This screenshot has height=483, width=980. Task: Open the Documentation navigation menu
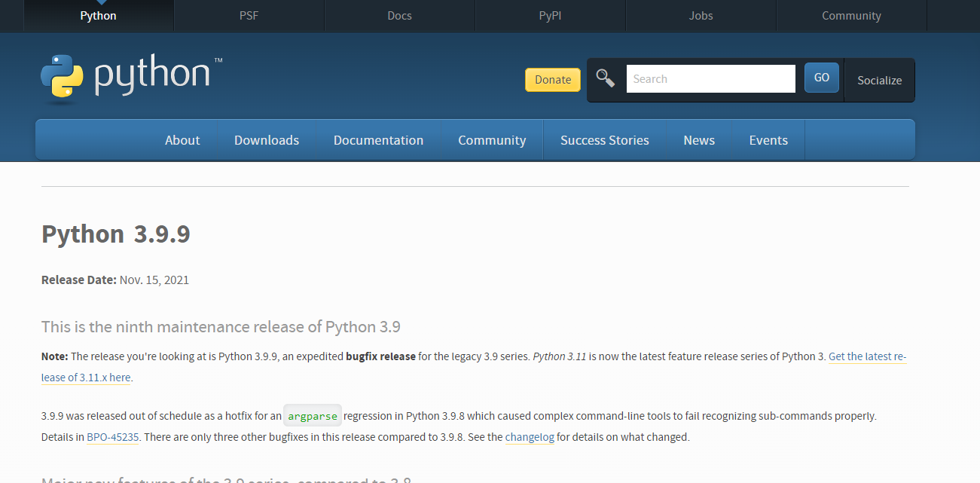378,140
